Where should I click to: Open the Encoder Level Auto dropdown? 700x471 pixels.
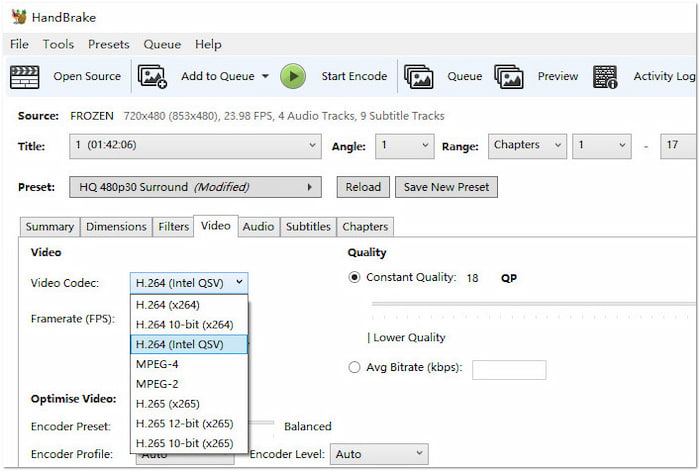(379, 454)
